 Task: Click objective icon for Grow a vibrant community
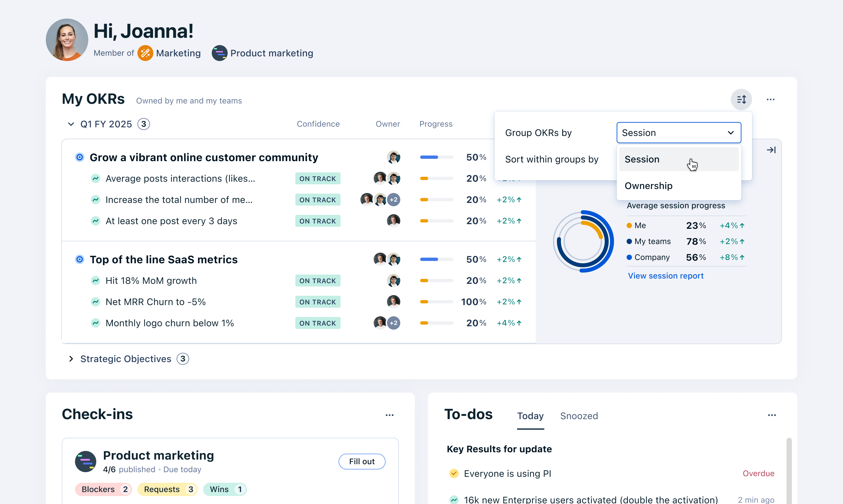tap(80, 157)
